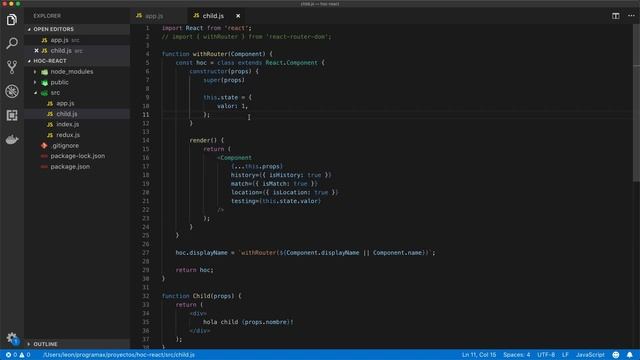
Task: Open package-lock.json in the explorer
Action: click(x=77, y=156)
